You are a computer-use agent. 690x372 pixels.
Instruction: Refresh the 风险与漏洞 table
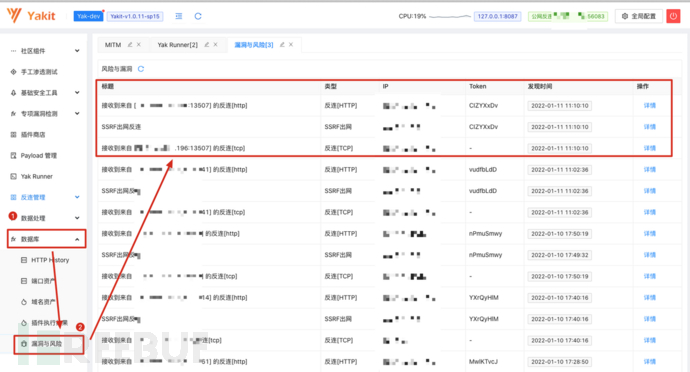(141, 69)
